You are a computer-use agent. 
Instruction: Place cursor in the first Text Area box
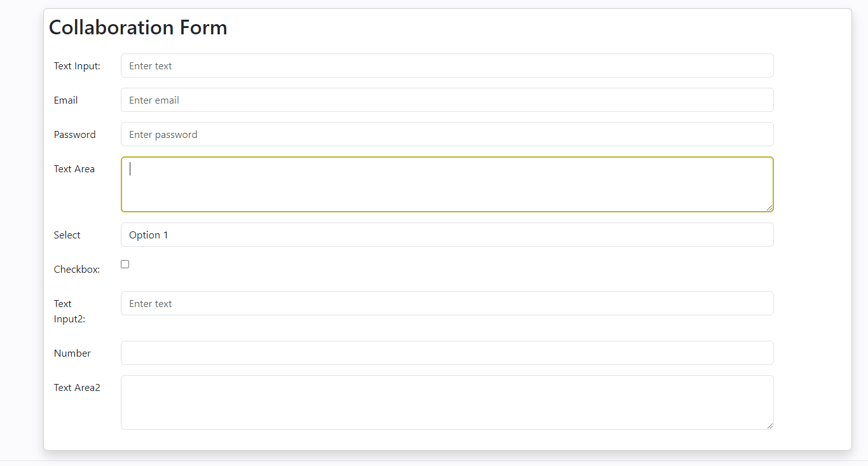(446, 184)
